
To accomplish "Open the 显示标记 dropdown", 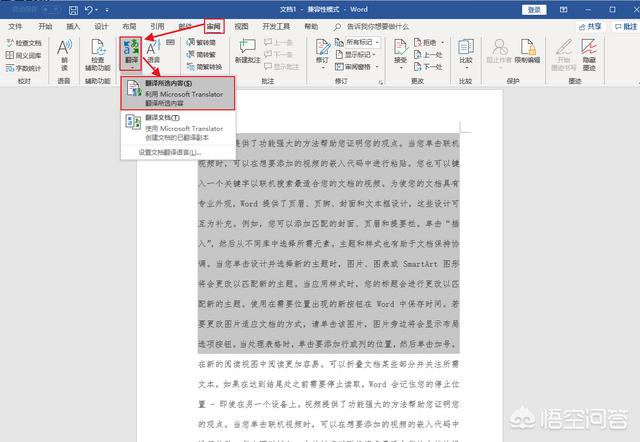I will point(356,54).
